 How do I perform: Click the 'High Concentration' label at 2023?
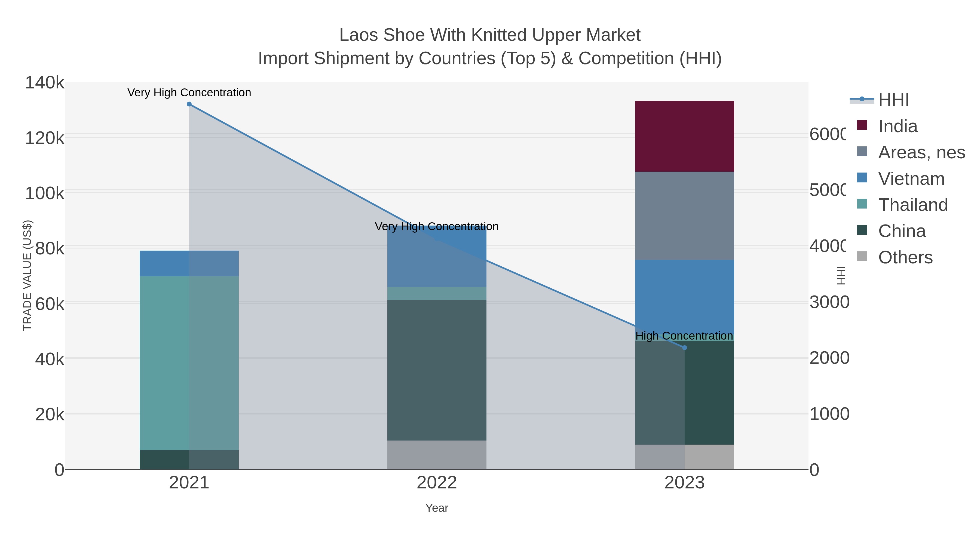[x=684, y=336]
